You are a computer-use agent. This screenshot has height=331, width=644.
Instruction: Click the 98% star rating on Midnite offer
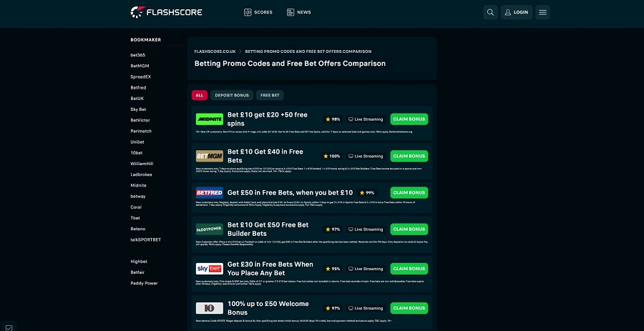(333, 119)
